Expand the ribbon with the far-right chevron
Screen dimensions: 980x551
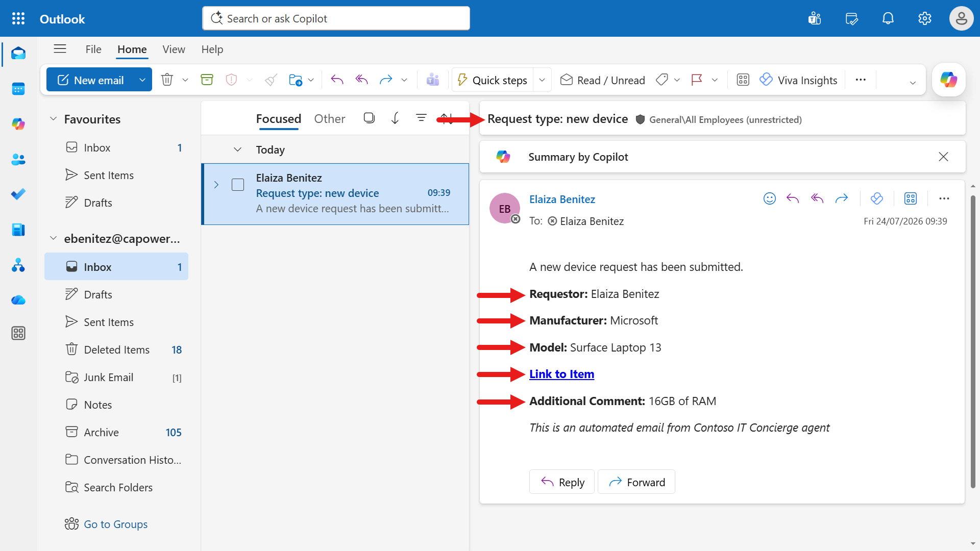(913, 83)
